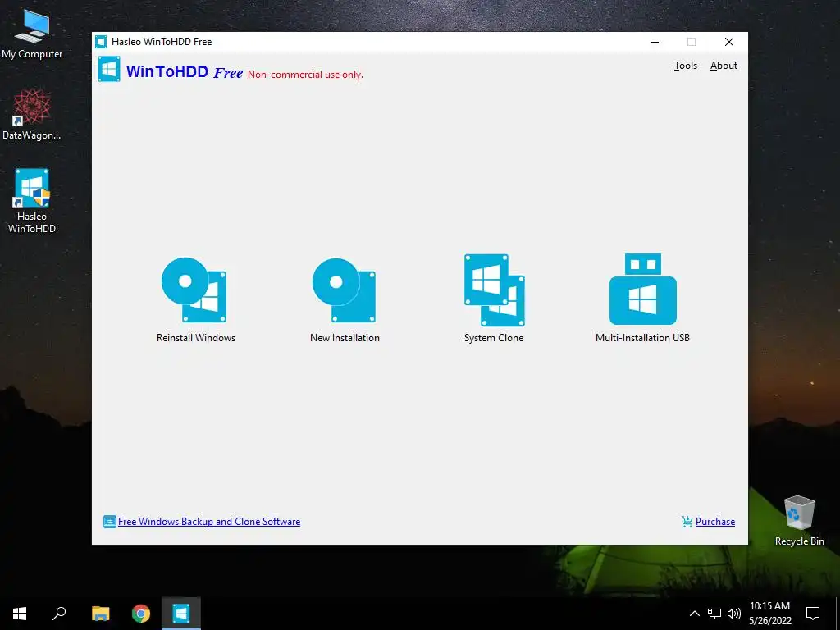This screenshot has width=840, height=630.
Task: Click the title bar app icon of WinToHDD
Action: [x=101, y=42]
